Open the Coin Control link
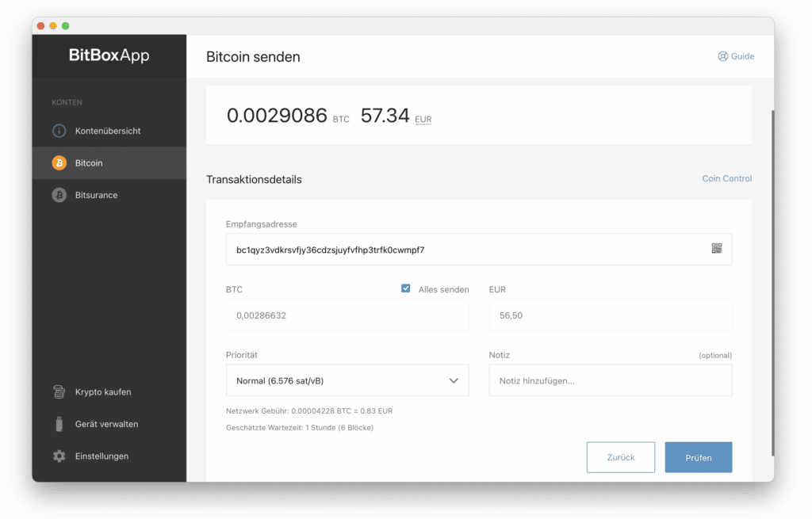This screenshot has height=519, width=812. pos(726,178)
